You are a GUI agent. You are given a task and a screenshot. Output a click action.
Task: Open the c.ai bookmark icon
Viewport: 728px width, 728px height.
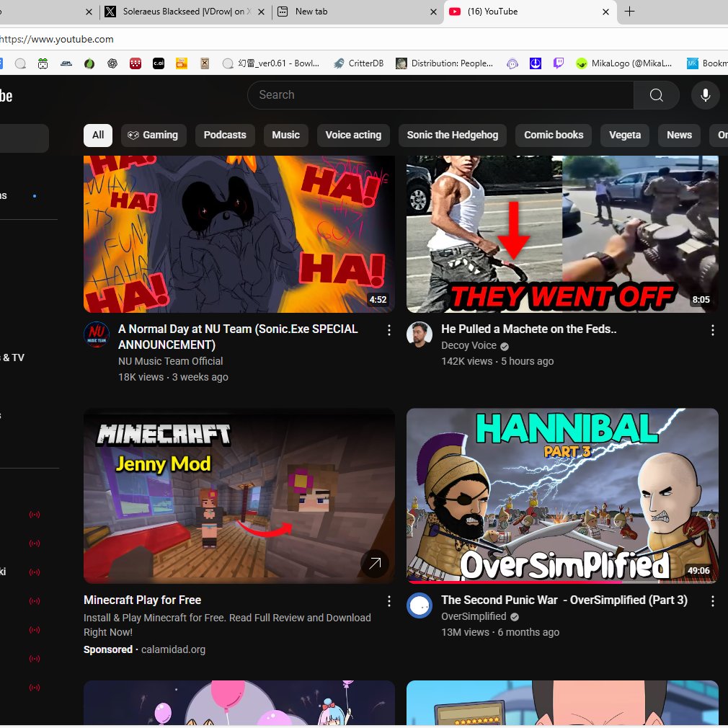point(159,63)
